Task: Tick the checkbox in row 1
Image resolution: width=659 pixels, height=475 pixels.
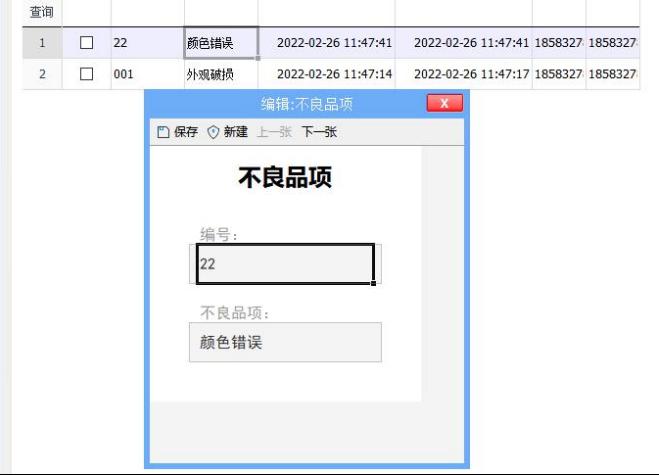Action: [x=87, y=42]
